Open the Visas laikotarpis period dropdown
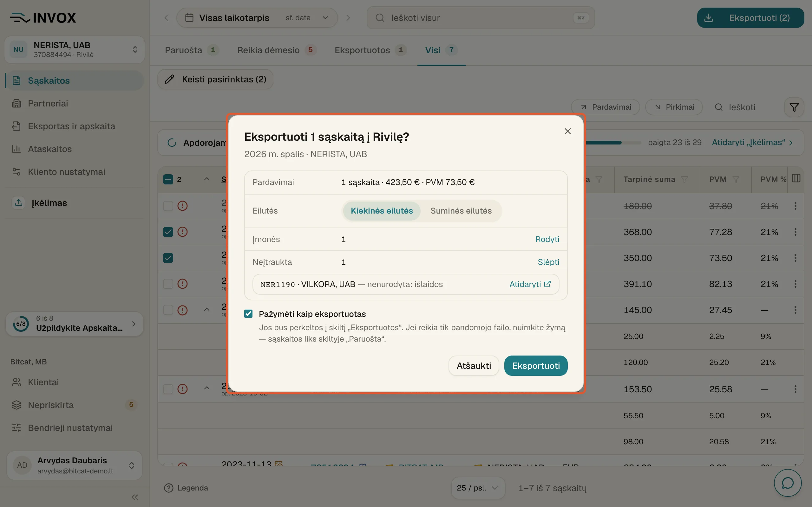The width and height of the screenshot is (812, 507). tap(257, 18)
